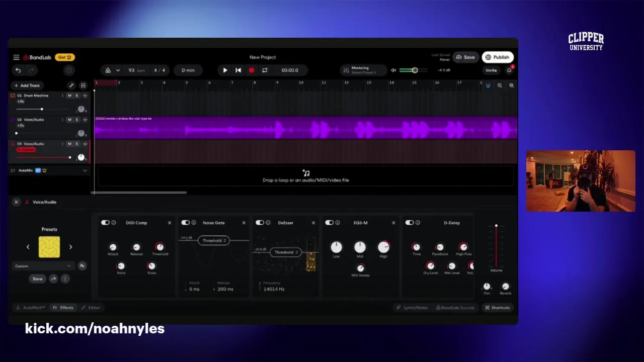
Task: Open the D min key selector
Action: coord(188,70)
